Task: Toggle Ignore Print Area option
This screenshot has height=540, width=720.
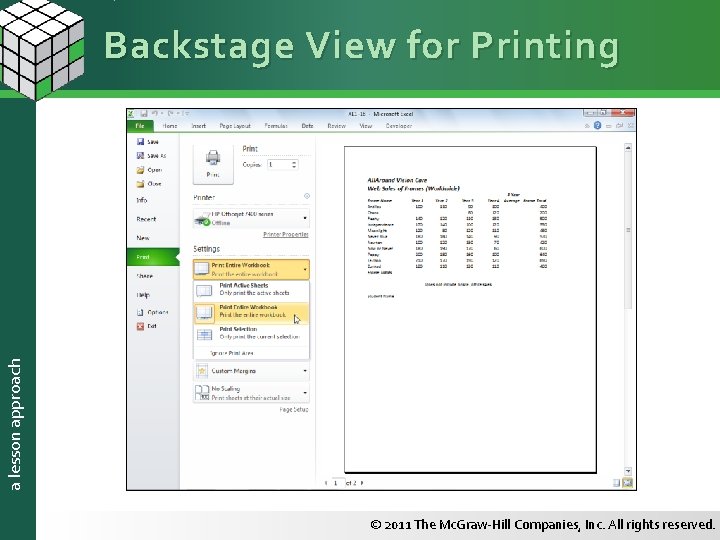Action: (251, 353)
